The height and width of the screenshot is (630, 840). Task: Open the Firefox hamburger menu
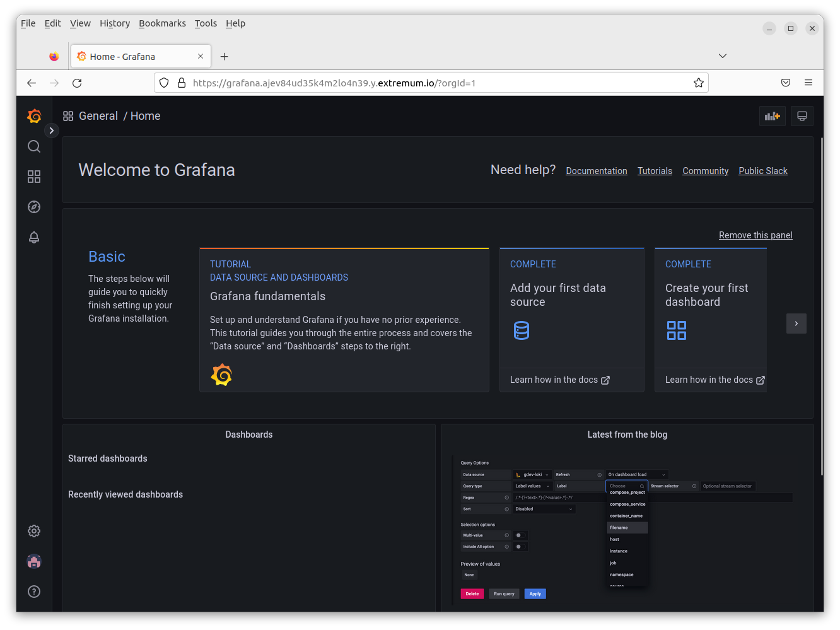pyautogui.click(x=808, y=83)
